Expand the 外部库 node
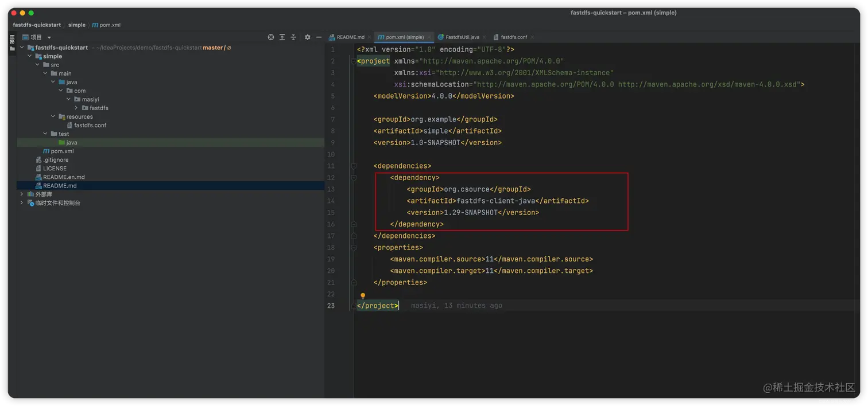This screenshot has height=406, width=868. tap(22, 194)
